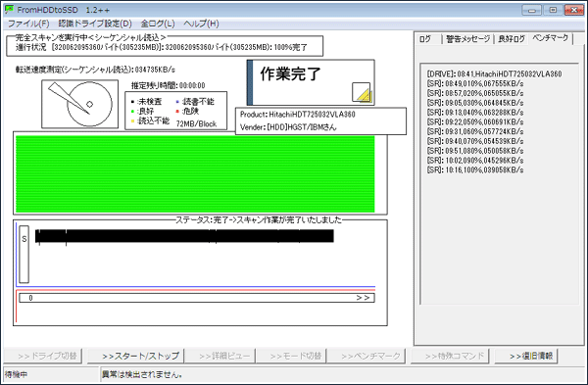Click the green scanned sector block map
Viewport: 588px width, 385px height.
tap(195, 174)
